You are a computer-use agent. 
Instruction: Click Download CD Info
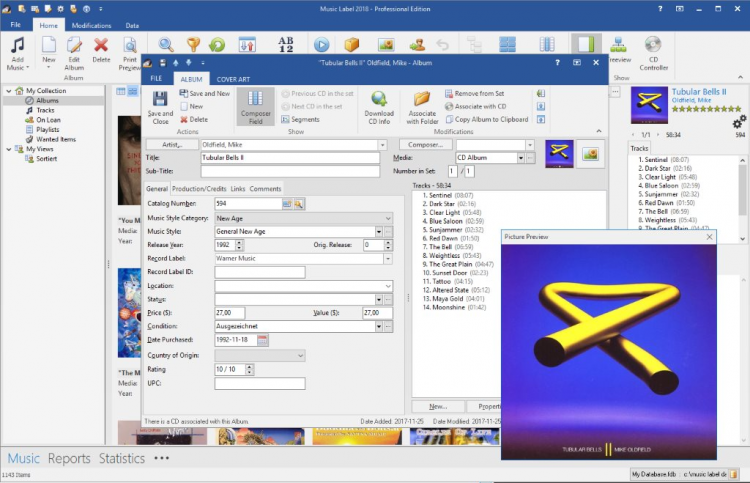[379, 107]
